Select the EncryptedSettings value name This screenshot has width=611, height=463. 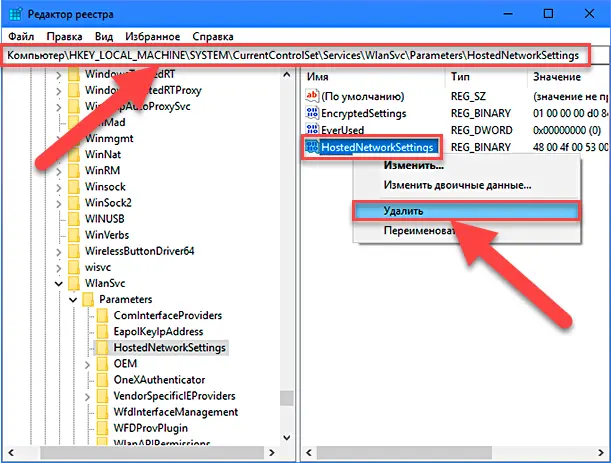pyautogui.click(x=363, y=113)
